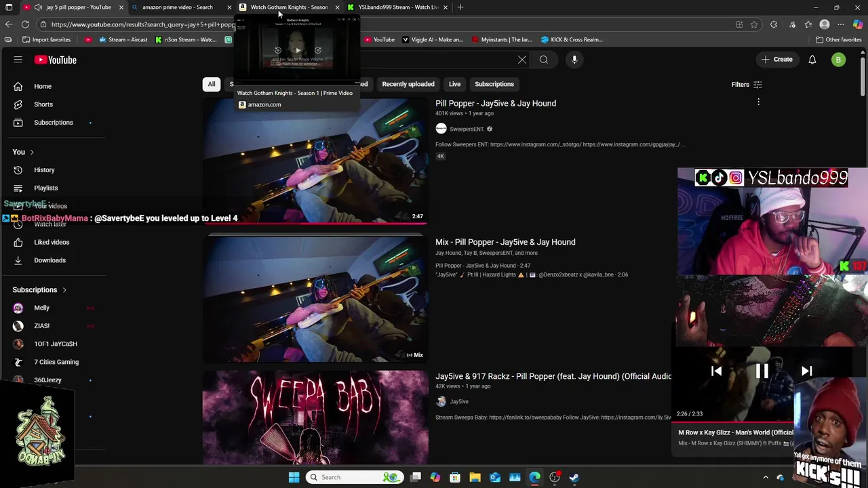
Task: Select the Recently uploaded chip
Action: tap(408, 84)
